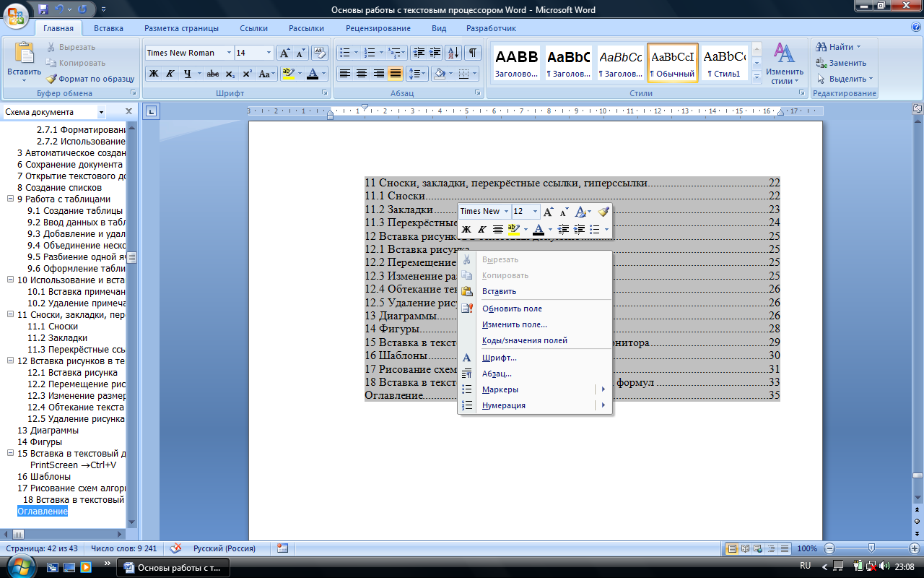Toggle strikethrough (abc) in ribbon
This screenshot has width=924, height=578.
[213, 74]
